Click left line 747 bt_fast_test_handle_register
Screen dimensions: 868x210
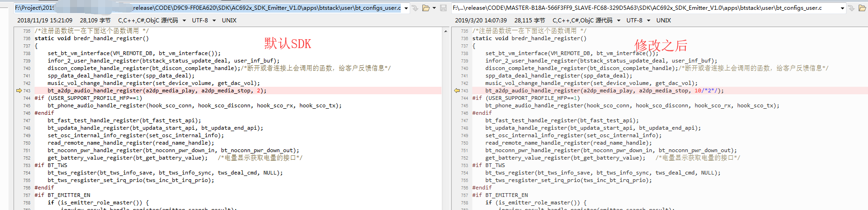pyautogui.click(x=124, y=120)
